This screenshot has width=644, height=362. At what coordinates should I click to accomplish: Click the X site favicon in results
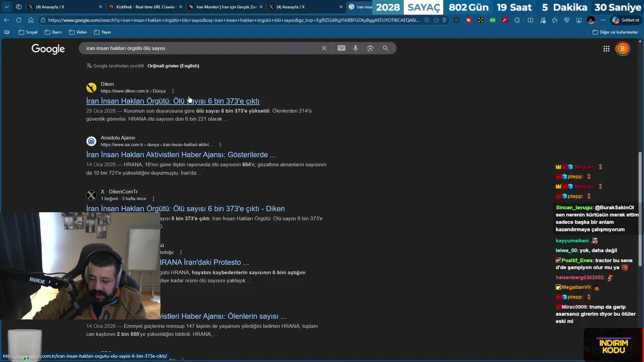(x=91, y=195)
